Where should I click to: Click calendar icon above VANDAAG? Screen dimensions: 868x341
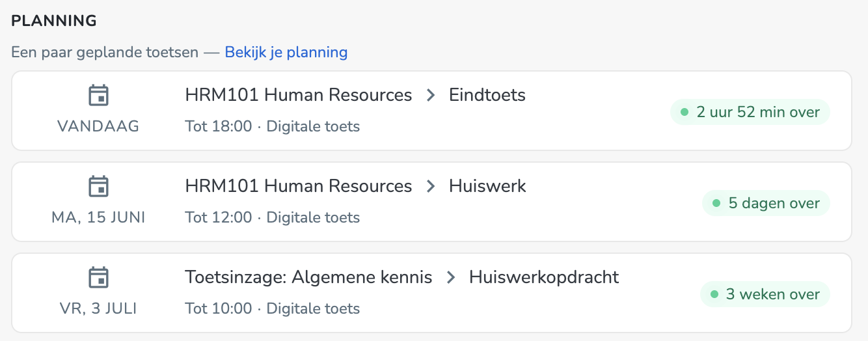[98, 96]
